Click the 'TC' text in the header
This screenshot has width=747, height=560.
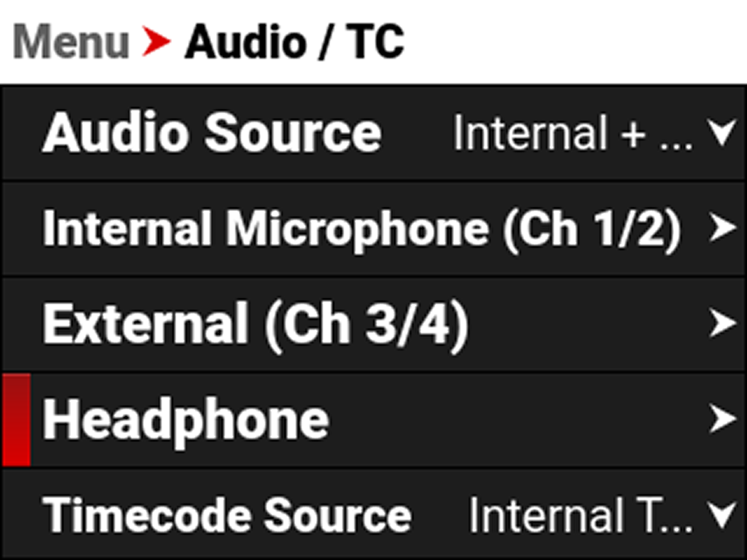375,42
